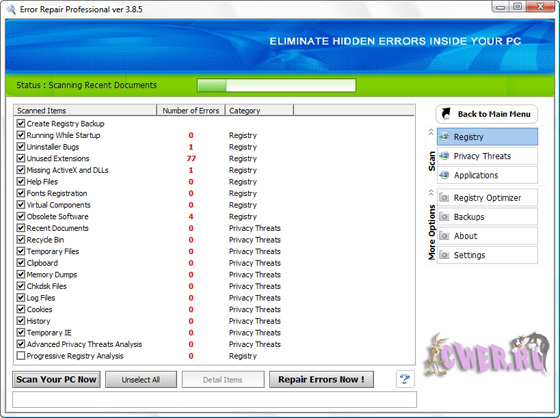Click the Backups icon
560x418 pixels.
coord(444,217)
